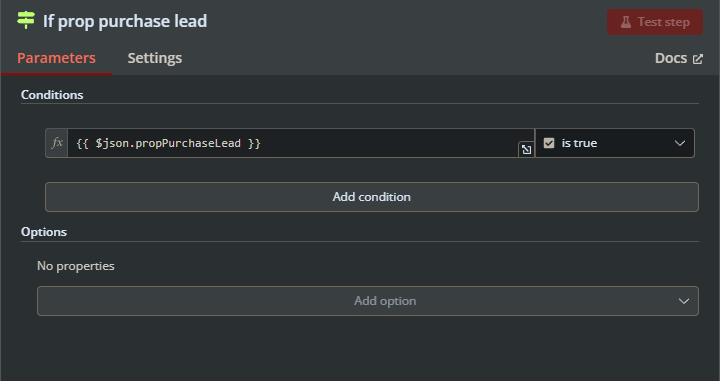The image size is (720, 381).
Task: Click the Options section heading
Action: point(44,232)
